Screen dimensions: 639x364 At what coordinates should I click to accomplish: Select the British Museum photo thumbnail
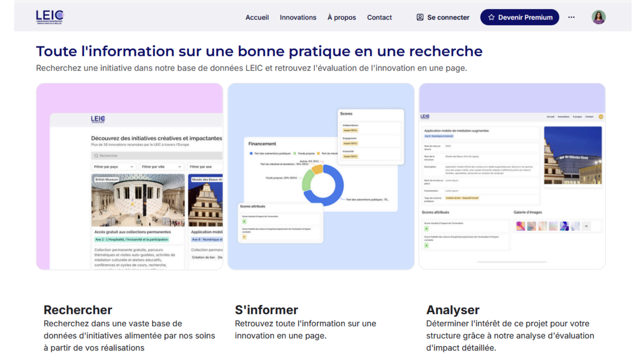coord(138,200)
